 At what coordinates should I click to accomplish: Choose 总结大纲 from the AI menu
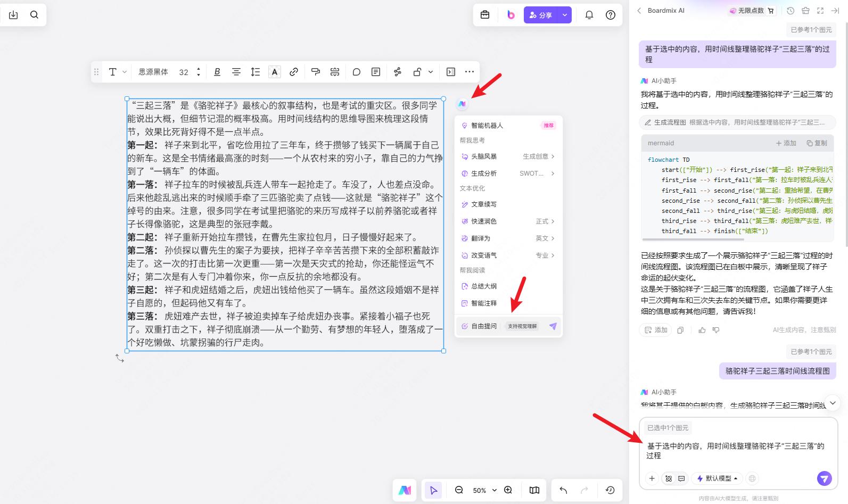coord(484,286)
